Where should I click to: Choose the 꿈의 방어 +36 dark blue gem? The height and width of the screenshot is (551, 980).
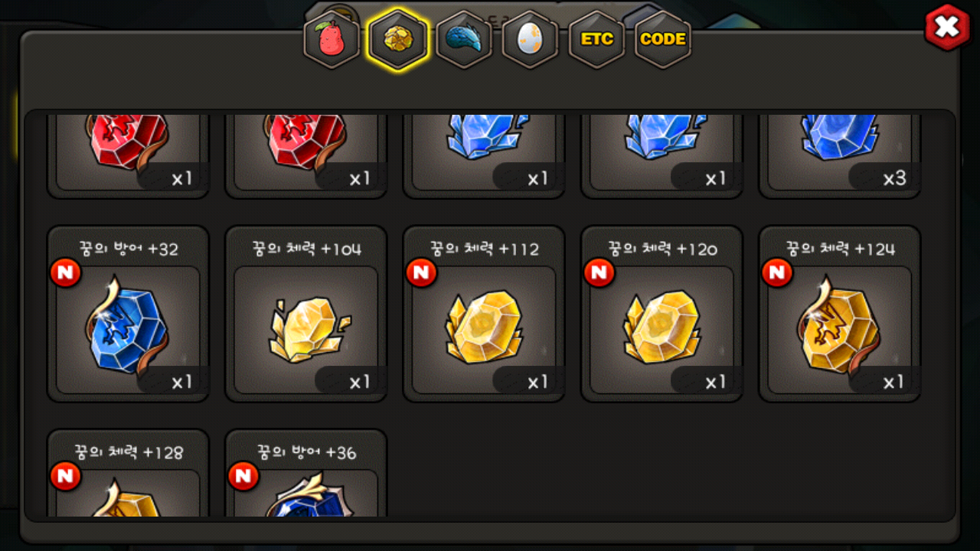click(305, 473)
